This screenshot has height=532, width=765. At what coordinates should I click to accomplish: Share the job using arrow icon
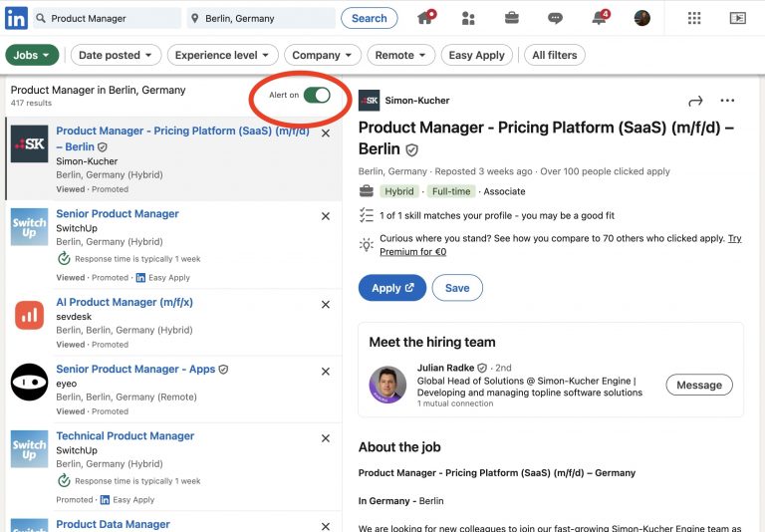click(x=695, y=101)
